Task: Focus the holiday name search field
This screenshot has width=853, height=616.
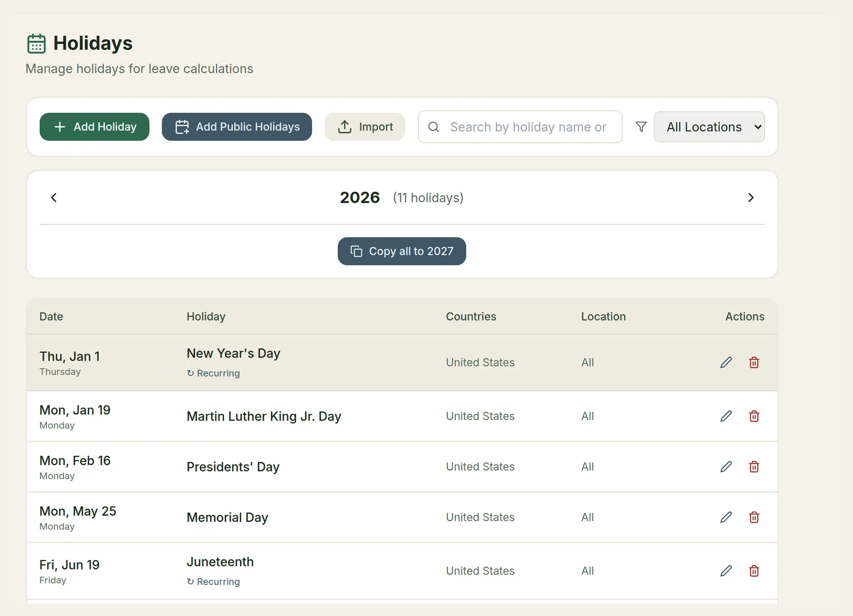Action: click(520, 127)
